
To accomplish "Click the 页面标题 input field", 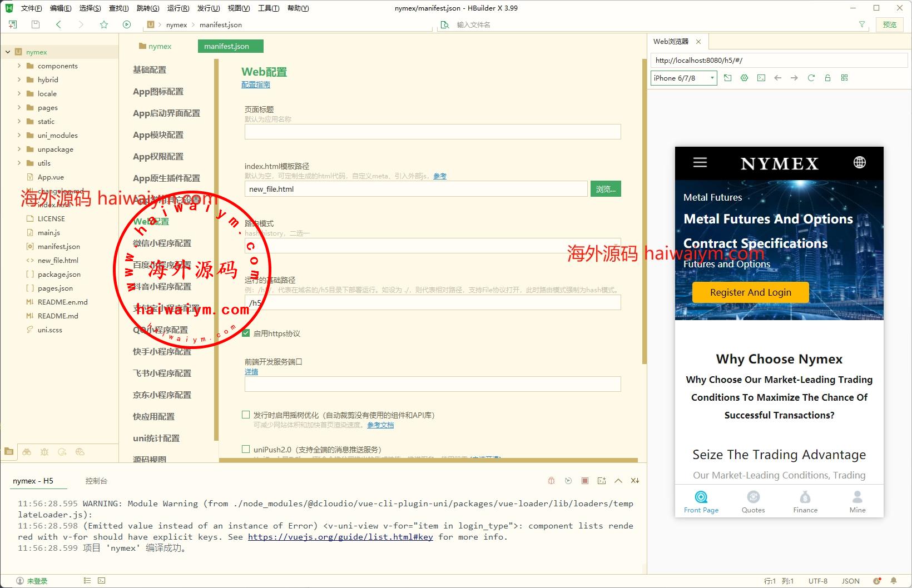I will [432, 132].
